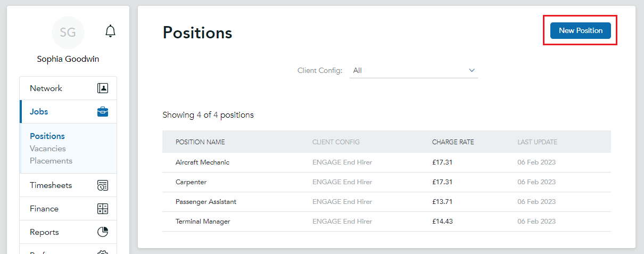This screenshot has height=254, width=644.
Task: Click the Finance calculator icon
Action: 103,209
